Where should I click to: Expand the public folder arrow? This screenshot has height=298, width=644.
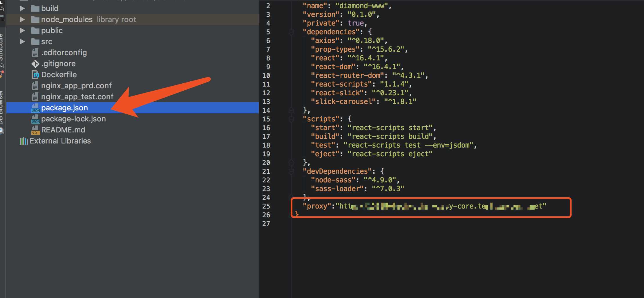coord(22,30)
